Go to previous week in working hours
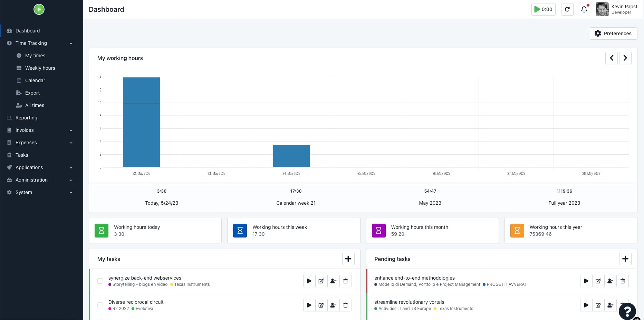This screenshot has width=644, height=320. (612, 58)
